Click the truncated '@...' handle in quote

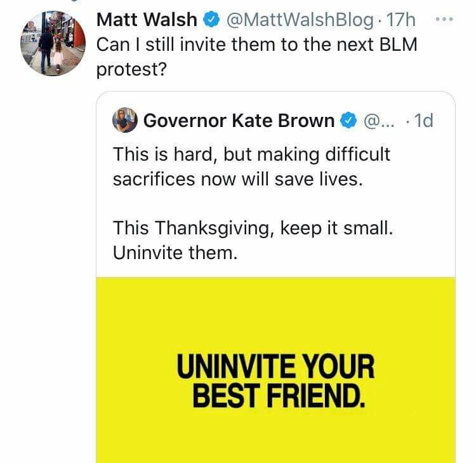378,120
